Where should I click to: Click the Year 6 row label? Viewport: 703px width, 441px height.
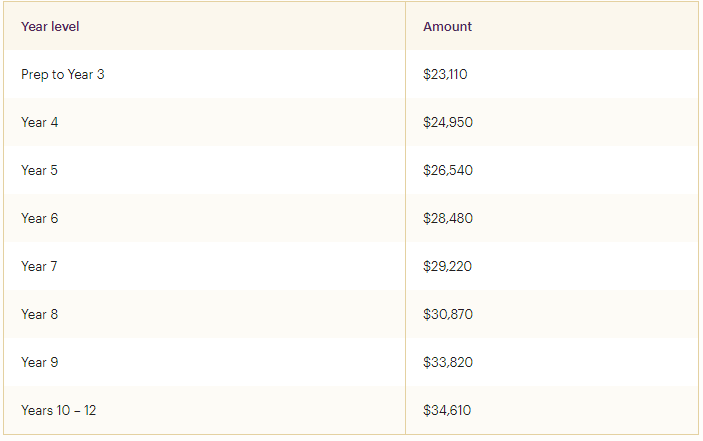tap(39, 218)
